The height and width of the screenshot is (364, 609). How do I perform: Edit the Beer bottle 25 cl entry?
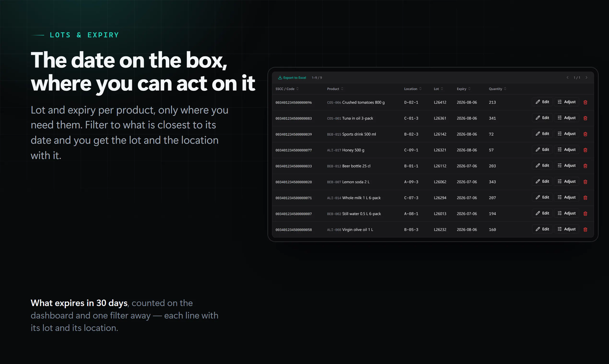click(x=542, y=165)
